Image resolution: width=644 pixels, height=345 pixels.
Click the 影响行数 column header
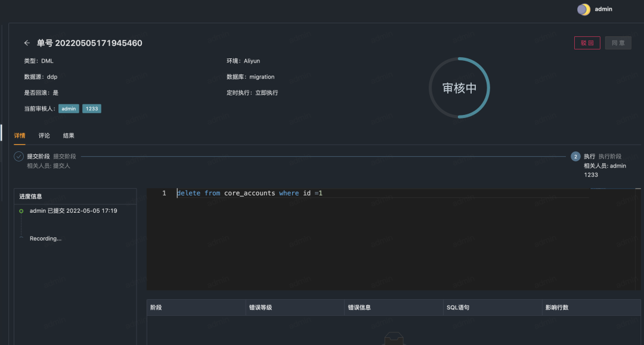point(592,307)
